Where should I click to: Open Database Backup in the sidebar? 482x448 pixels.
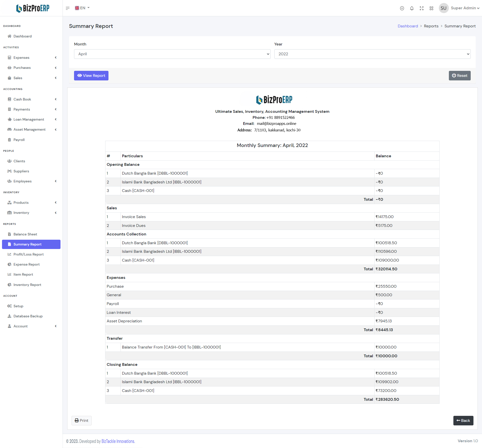[28, 316]
